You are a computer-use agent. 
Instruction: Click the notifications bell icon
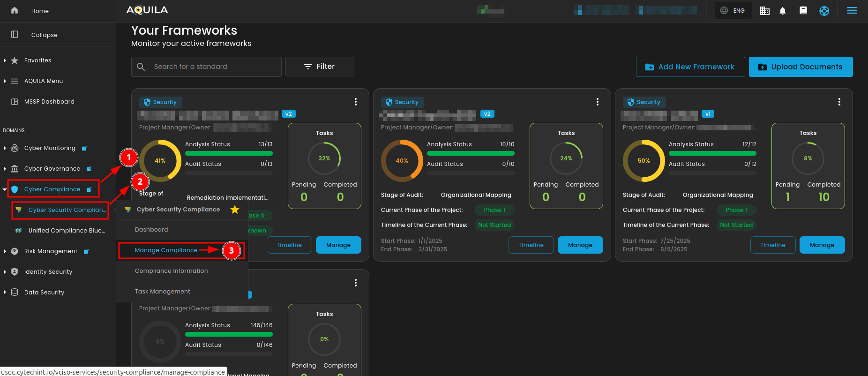click(782, 11)
